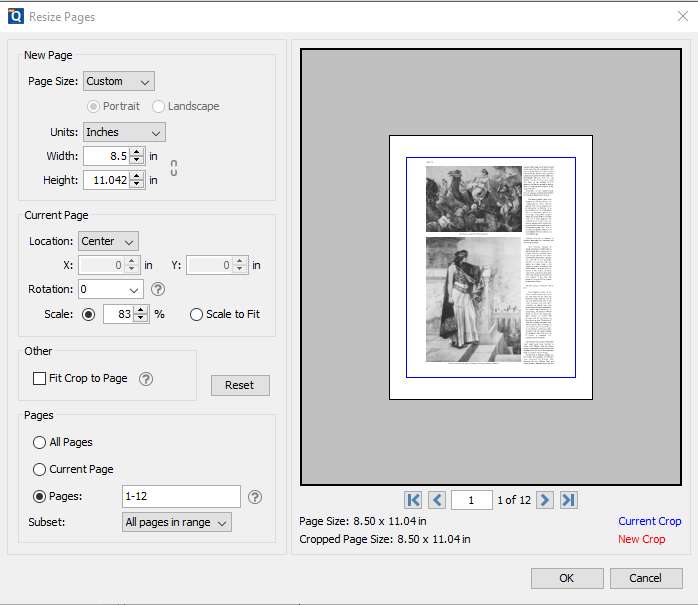Click New Crop legend label
The height and width of the screenshot is (605, 698).
click(x=641, y=539)
